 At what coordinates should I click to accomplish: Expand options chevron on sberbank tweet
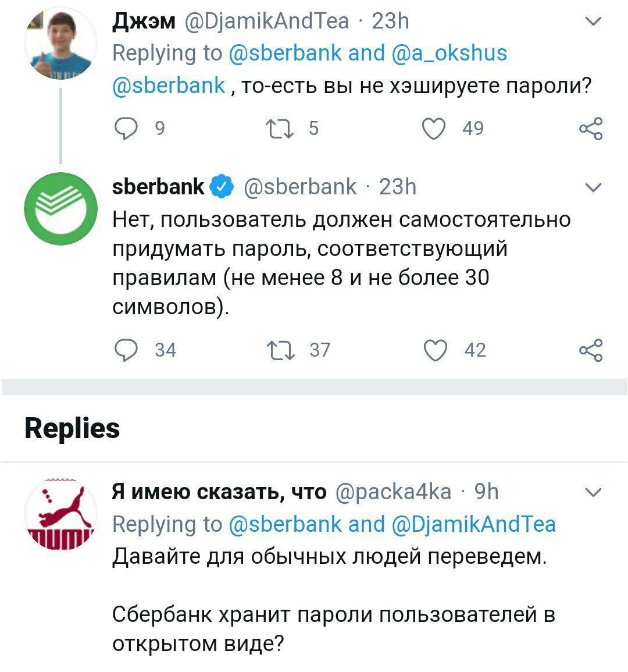click(x=593, y=187)
